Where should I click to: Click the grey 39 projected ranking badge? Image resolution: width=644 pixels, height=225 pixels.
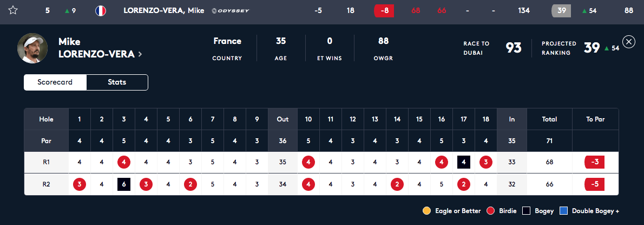pos(561,11)
